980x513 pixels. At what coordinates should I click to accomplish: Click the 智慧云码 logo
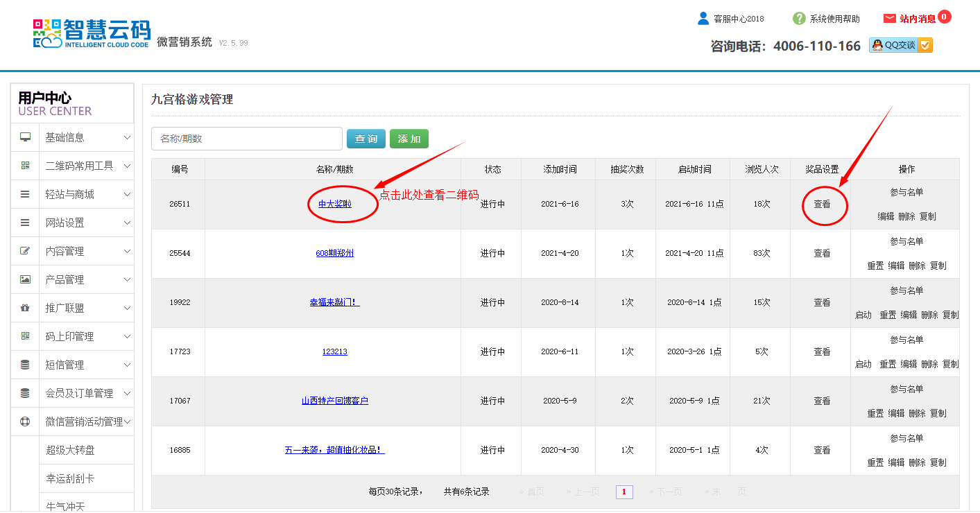[x=92, y=33]
